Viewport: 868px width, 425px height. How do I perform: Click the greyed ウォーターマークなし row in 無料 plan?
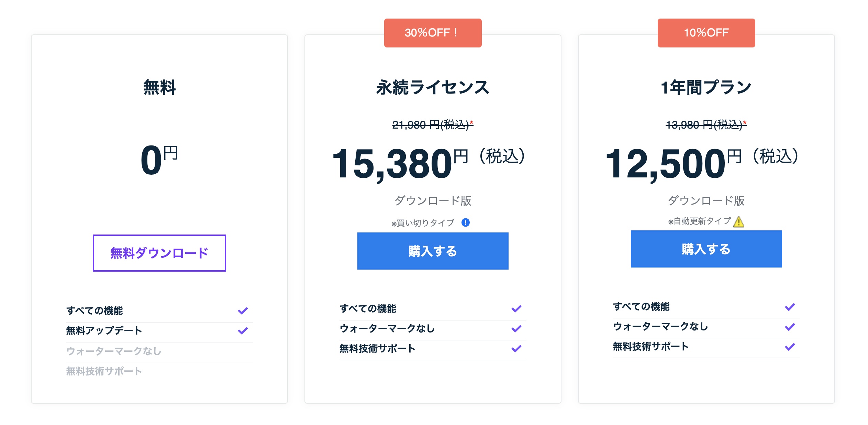[113, 351]
